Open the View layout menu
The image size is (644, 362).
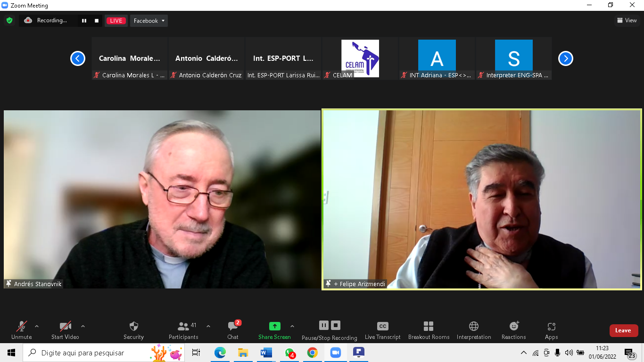[x=627, y=20]
